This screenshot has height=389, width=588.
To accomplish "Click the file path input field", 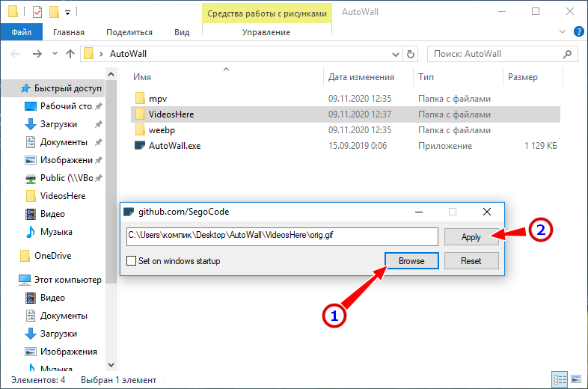I will 282,236.
